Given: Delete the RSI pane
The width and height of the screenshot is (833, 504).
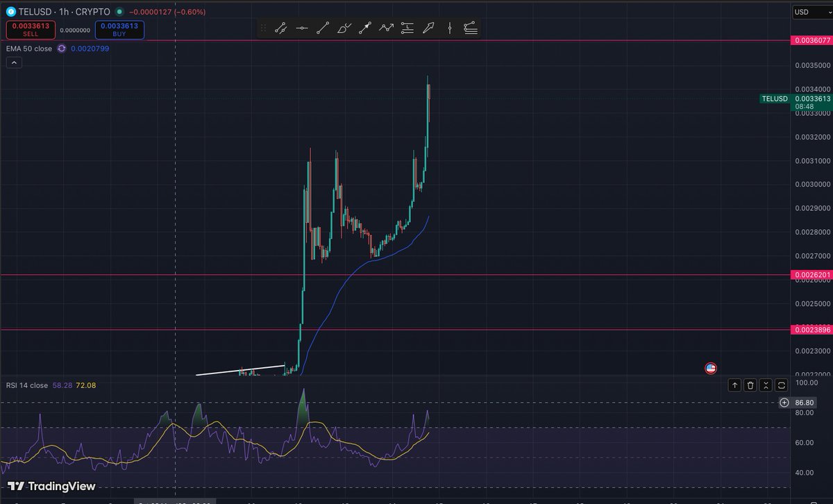Looking at the screenshot, I should click(750, 385).
